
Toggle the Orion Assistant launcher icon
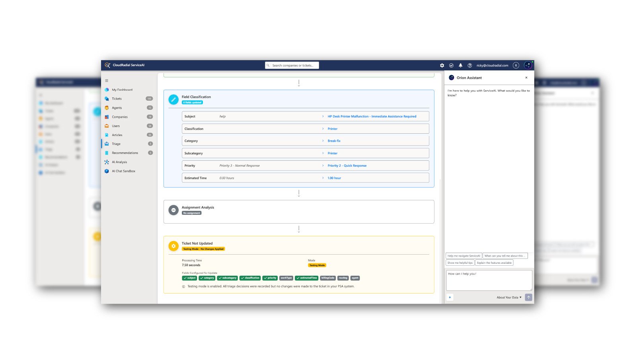(528, 65)
